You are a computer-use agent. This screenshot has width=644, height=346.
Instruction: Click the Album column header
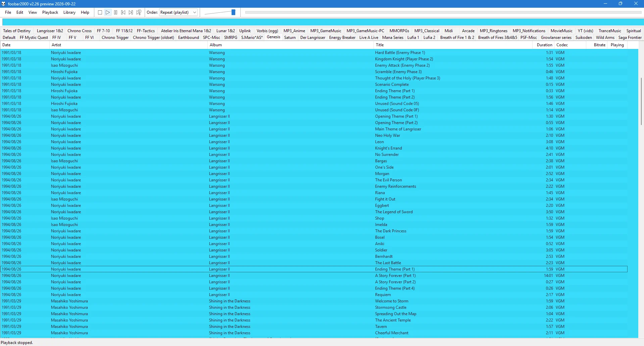click(x=291, y=45)
